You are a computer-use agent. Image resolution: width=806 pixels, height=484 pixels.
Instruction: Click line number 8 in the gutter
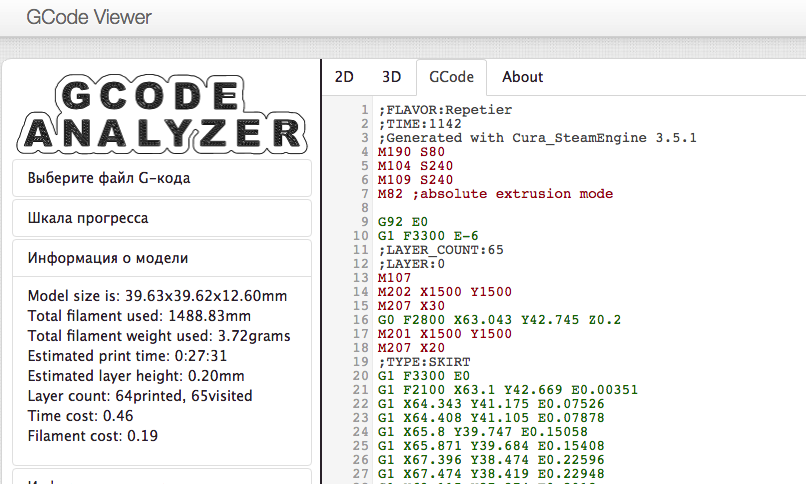(x=364, y=208)
